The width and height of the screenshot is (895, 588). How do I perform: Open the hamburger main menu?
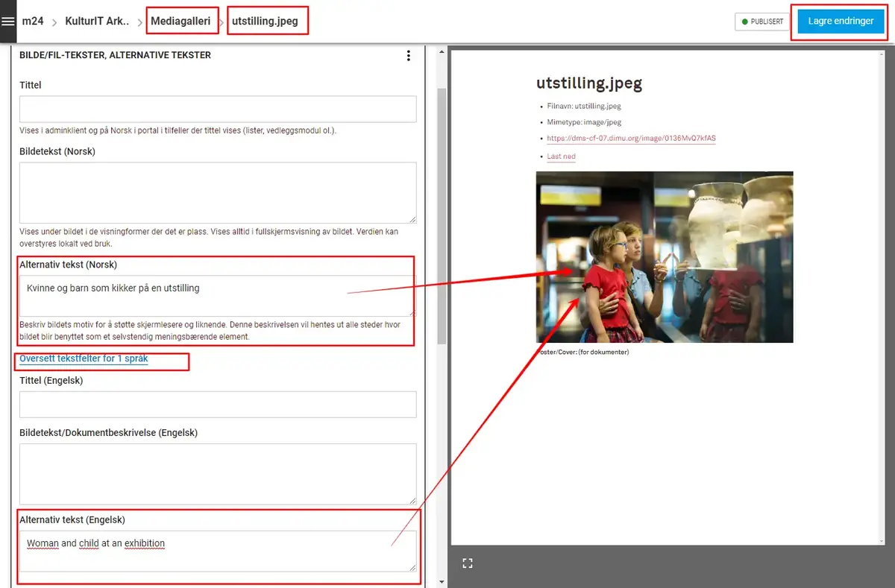[x=7, y=21]
